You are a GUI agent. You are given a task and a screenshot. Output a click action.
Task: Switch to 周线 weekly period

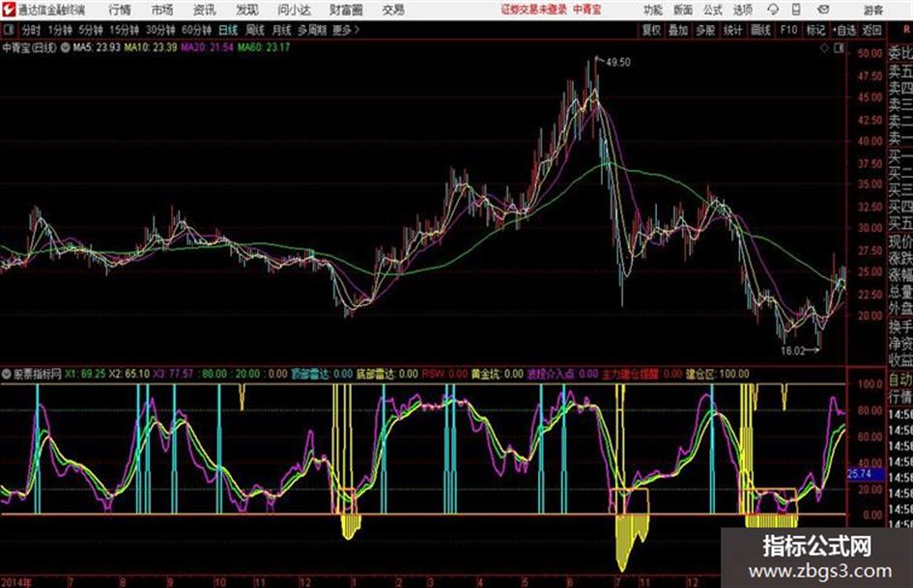(x=255, y=30)
